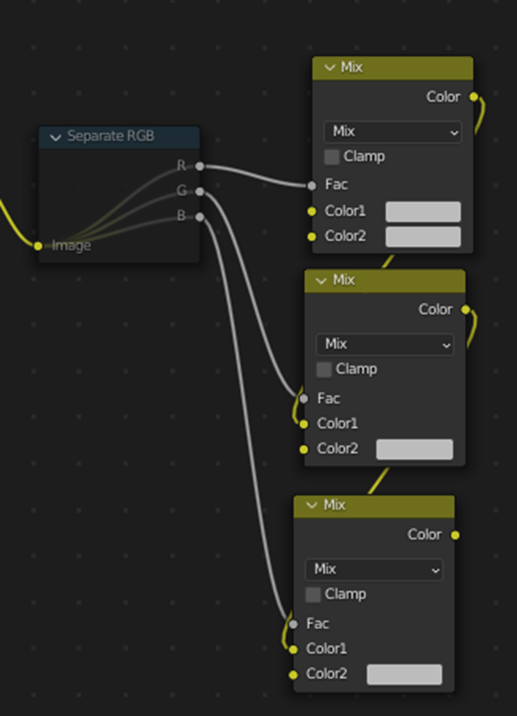This screenshot has width=517, height=716.
Task: Enable Clamp in the top Mix node
Action: [x=332, y=157]
